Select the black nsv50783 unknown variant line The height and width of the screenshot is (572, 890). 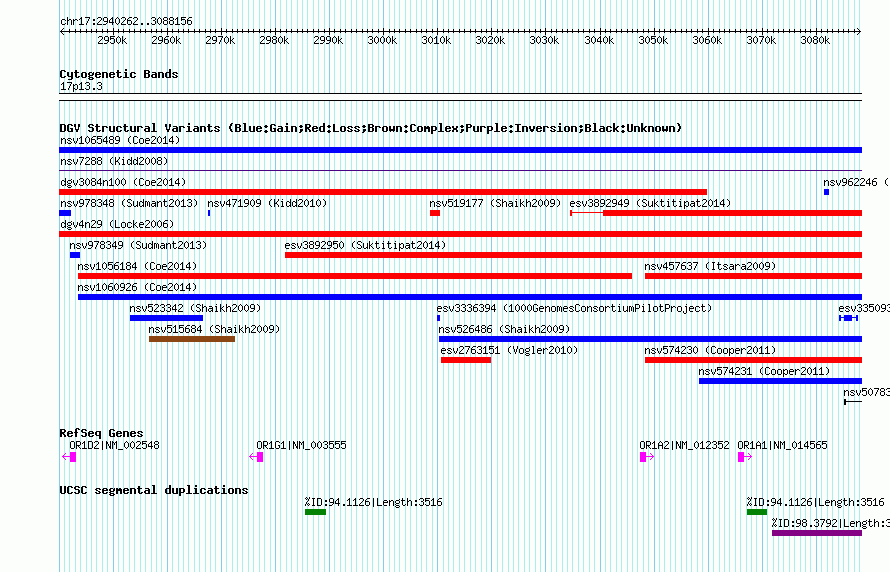coord(853,402)
